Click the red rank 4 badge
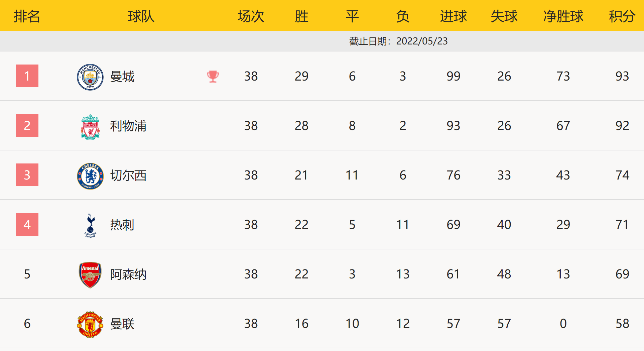Viewport: 644px width, 351px height. click(27, 224)
